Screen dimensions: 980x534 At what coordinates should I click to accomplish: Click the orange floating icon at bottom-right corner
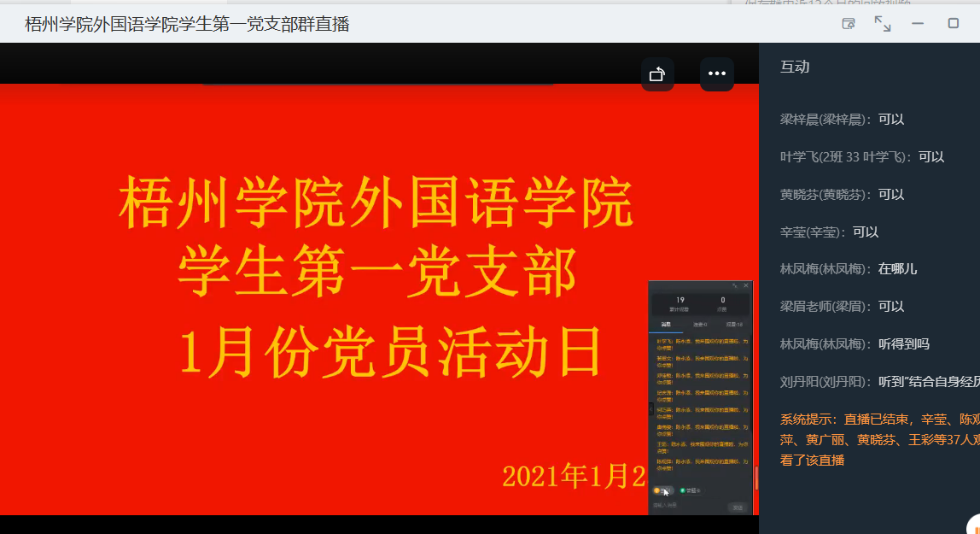(x=973, y=525)
